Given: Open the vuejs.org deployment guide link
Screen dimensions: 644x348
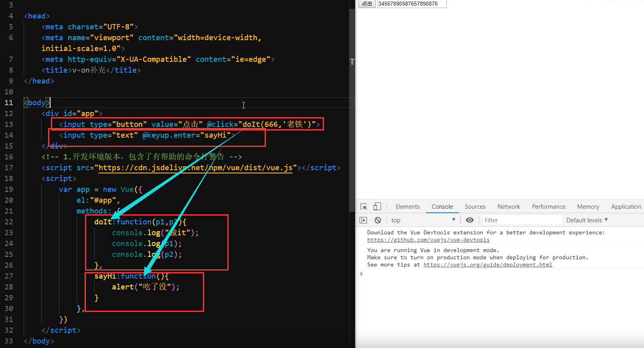Looking at the screenshot, I should [488, 265].
